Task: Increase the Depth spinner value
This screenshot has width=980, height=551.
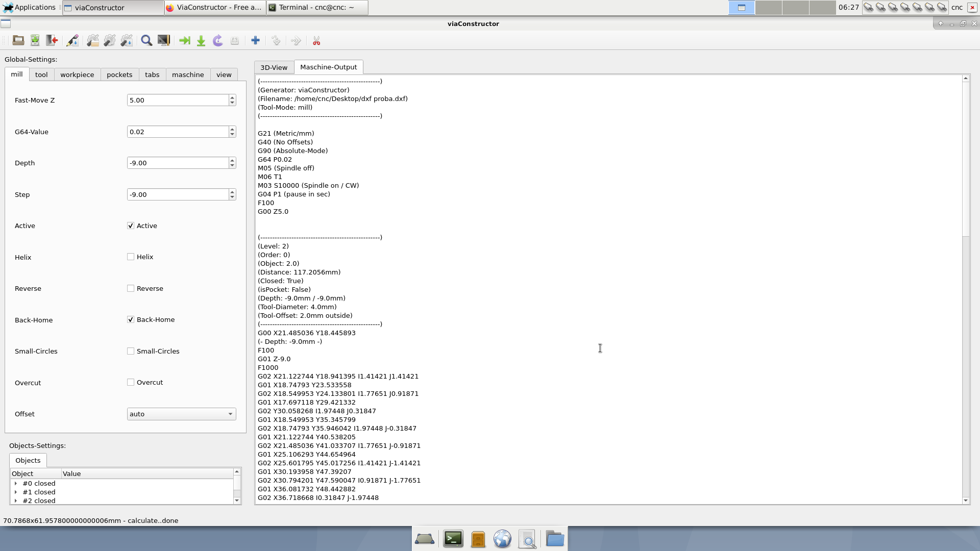Action: [232, 160]
